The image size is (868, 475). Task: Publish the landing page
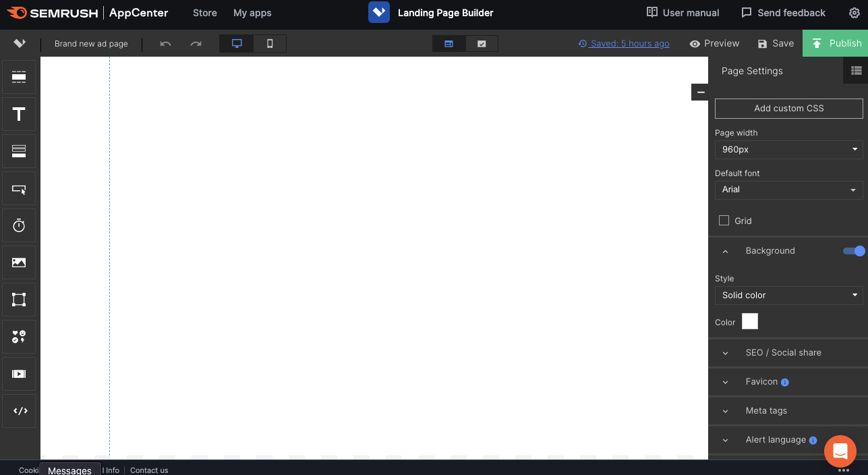(835, 43)
